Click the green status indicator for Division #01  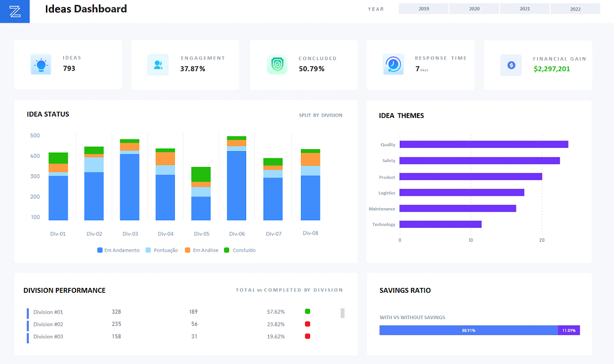coord(308,312)
